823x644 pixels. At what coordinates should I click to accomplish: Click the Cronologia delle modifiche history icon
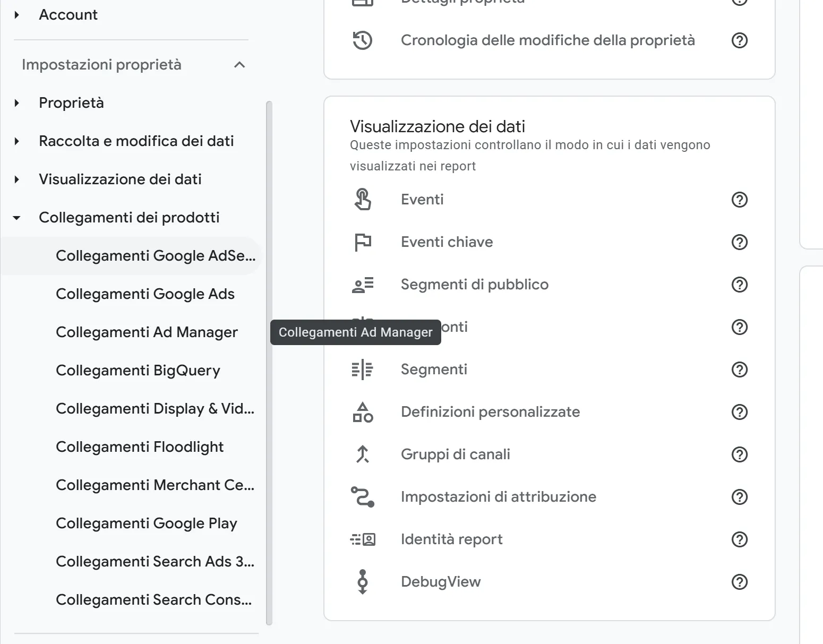[x=363, y=40]
